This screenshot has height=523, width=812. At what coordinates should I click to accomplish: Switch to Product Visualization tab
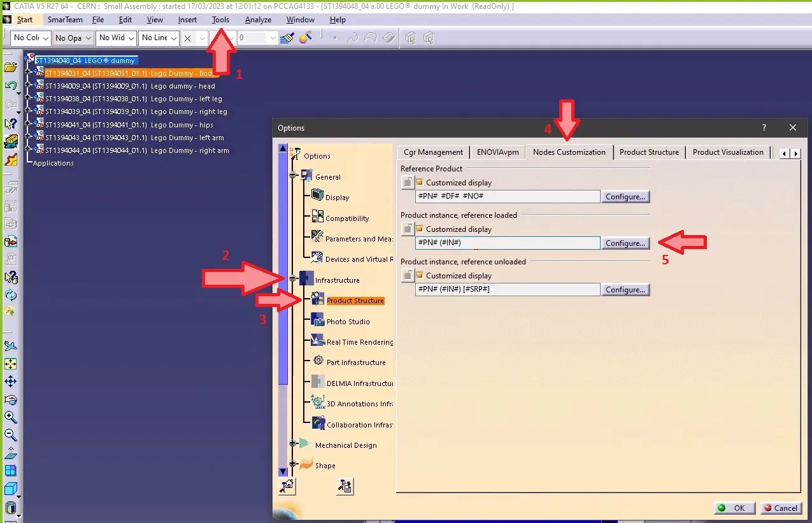tap(728, 152)
